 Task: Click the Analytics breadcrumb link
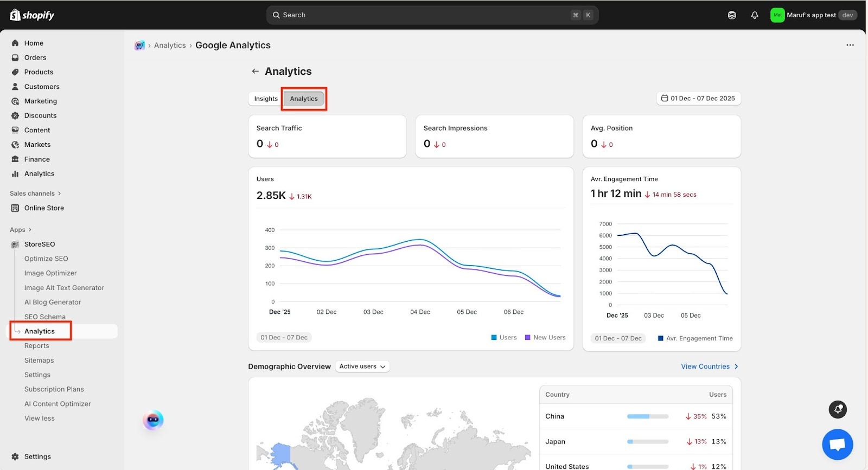tap(170, 46)
